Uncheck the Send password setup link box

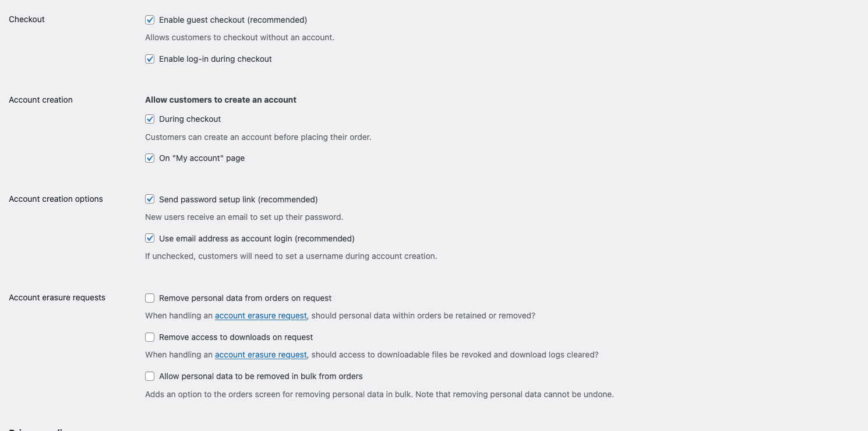[x=150, y=199]
